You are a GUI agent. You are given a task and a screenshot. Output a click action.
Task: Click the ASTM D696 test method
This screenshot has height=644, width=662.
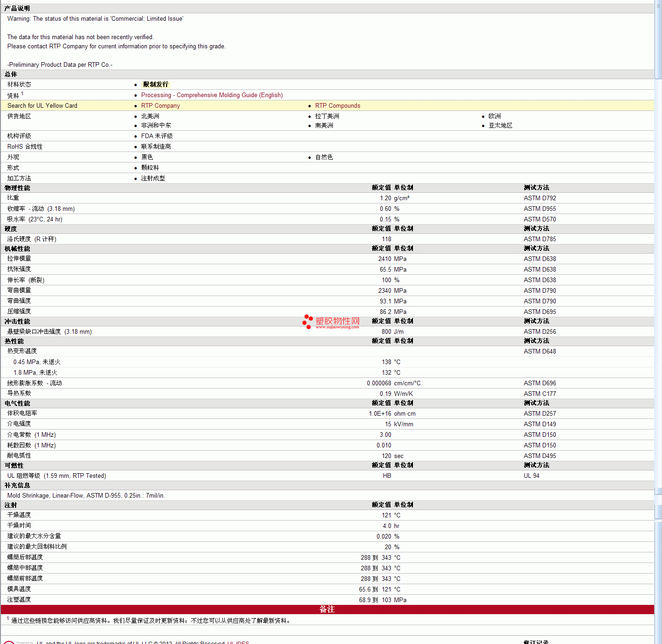[x=540, y=383]
